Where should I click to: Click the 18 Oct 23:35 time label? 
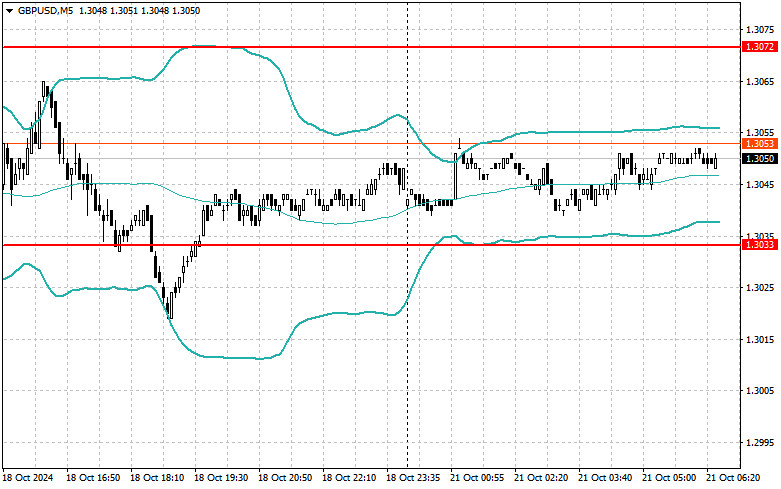[413, 478]
